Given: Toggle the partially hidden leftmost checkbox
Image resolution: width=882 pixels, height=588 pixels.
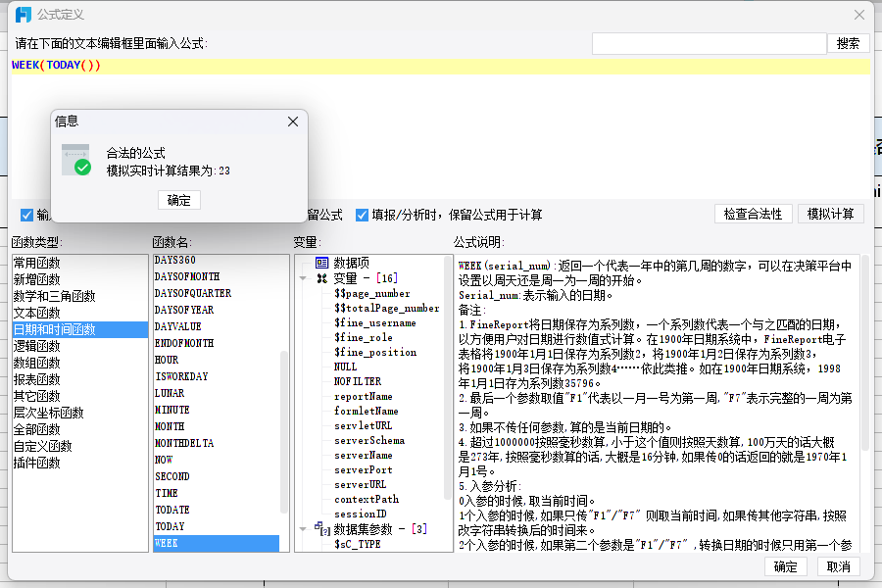Looking at the screenshot, I should click(26, 215).
